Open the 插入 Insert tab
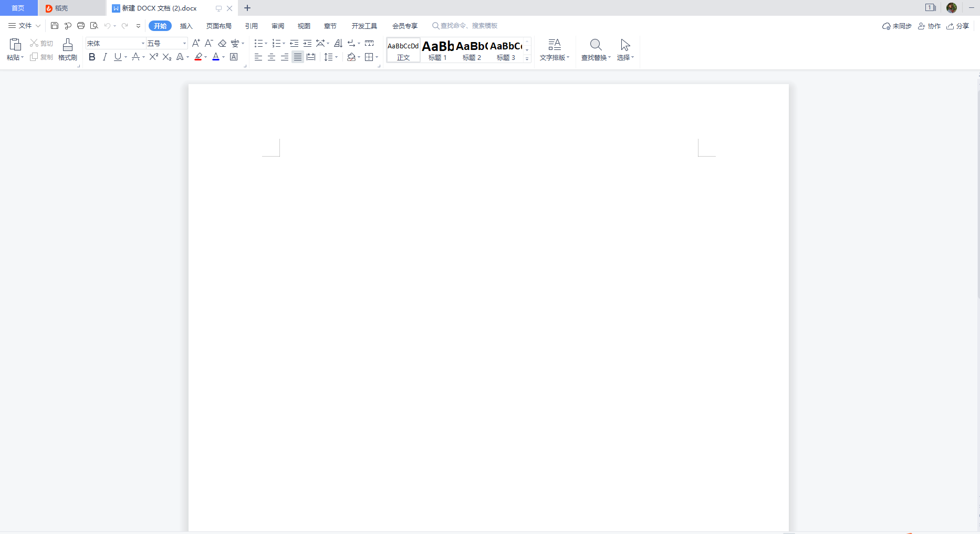This screenshot has height=534, width=980. [x=186, y=26]
